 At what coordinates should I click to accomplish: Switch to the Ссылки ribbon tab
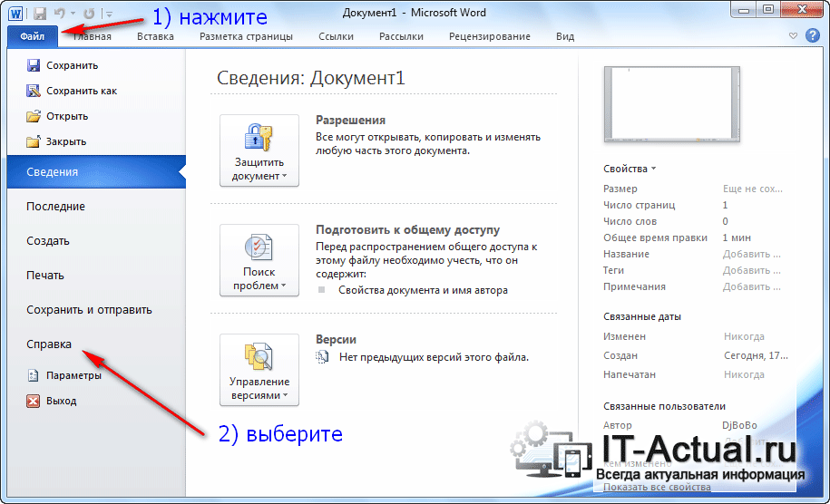click(x=337, y=36)
